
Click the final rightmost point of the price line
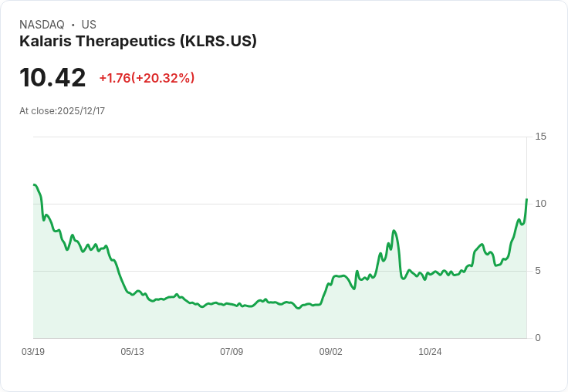526,200
